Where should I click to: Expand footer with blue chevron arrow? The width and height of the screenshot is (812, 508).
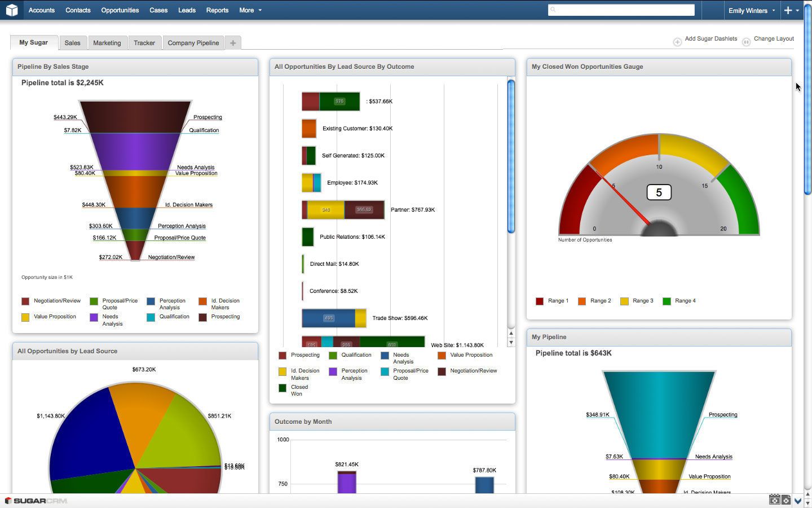click(798, 501)
